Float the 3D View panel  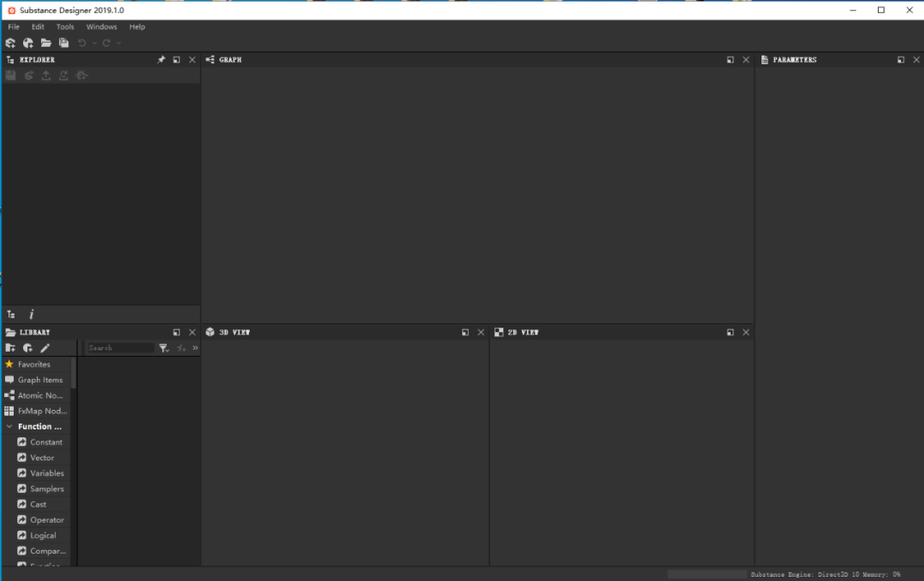click(465, 332)
